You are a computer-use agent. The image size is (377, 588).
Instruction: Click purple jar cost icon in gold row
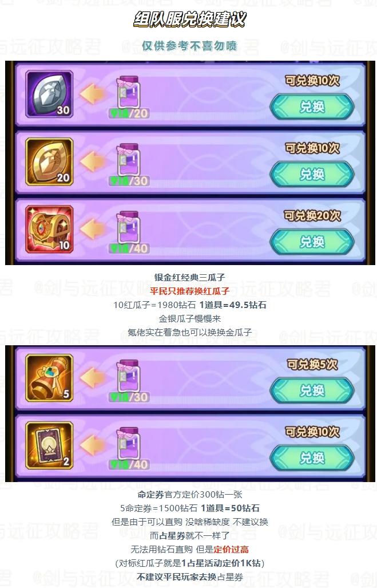coord(128,160)
